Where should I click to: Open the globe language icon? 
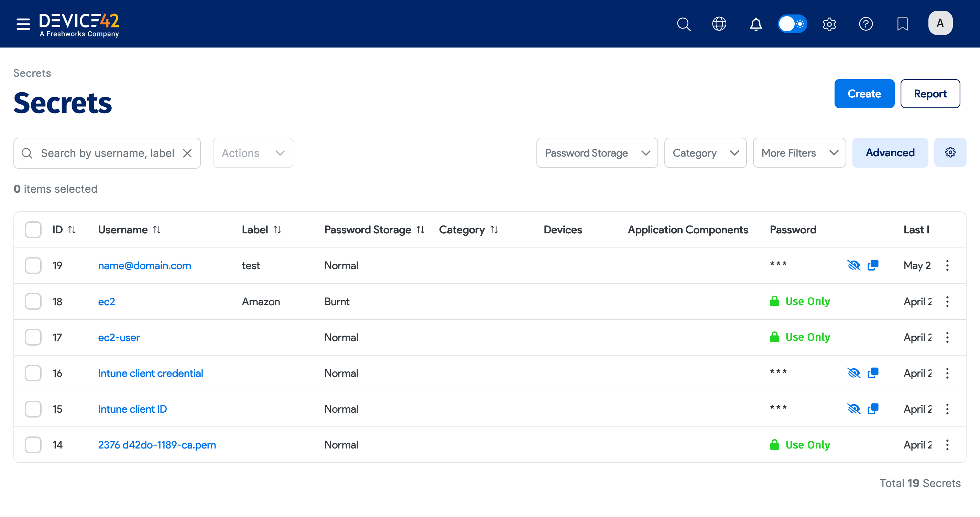[x=719, y=24]
